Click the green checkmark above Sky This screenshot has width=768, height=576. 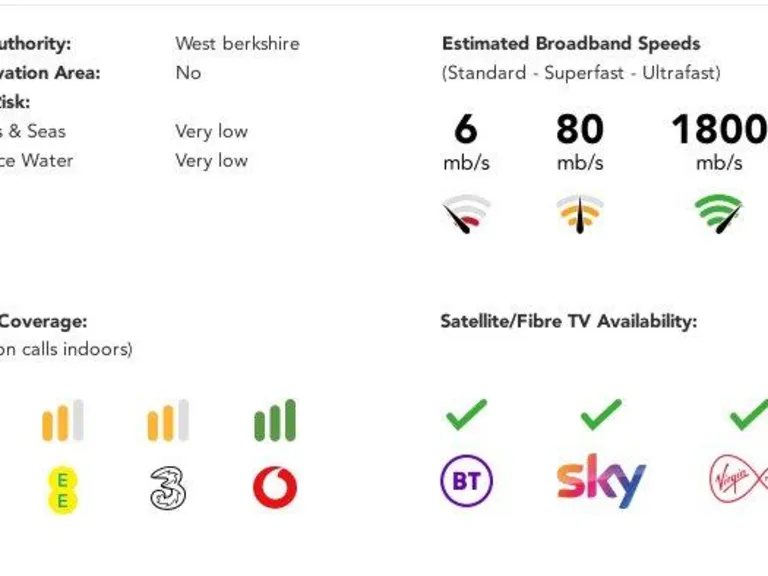click(600, 414)
